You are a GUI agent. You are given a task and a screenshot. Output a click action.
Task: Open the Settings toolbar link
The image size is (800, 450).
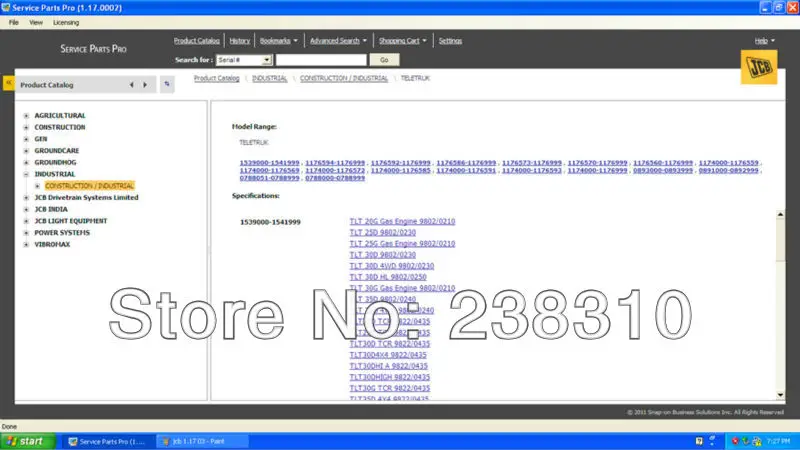tap(450, 41)
